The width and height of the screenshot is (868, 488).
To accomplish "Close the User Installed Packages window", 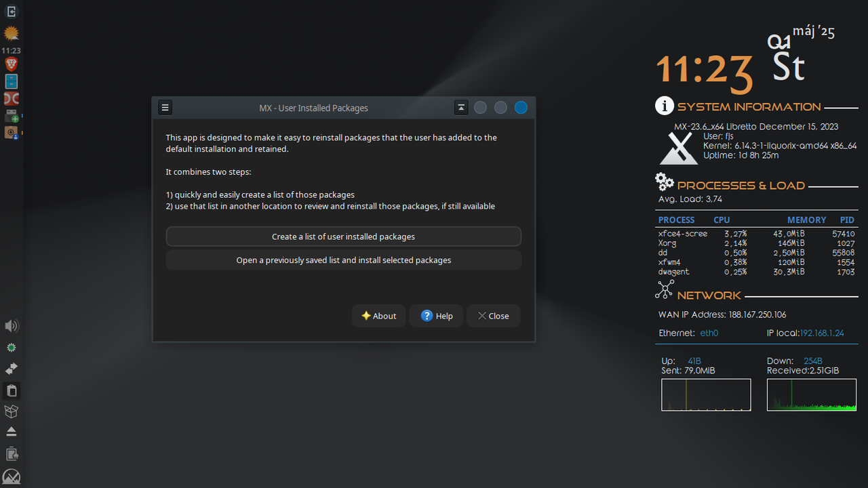I will [493, 316].
